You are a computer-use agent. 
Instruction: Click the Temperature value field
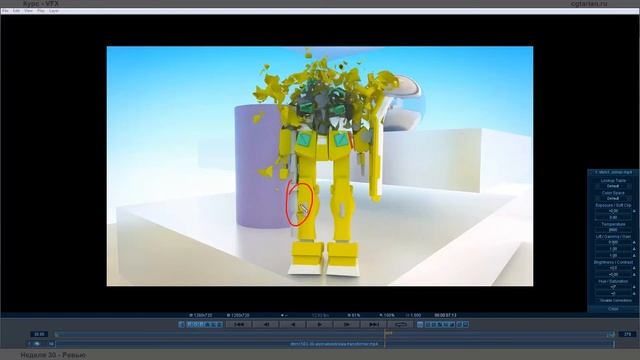click(x=613, y=230)
